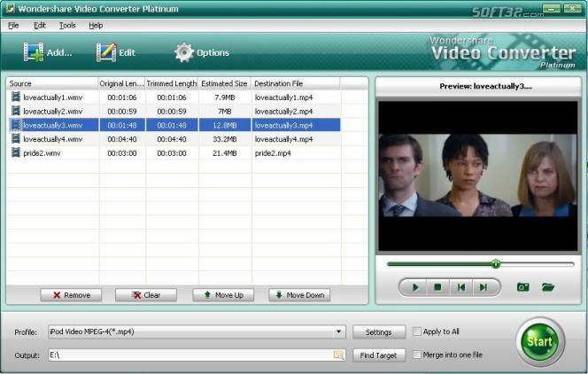Expand the Profile dropdown arrow
The height and width of the screenshot is (374, 588).
coord(338,331)
